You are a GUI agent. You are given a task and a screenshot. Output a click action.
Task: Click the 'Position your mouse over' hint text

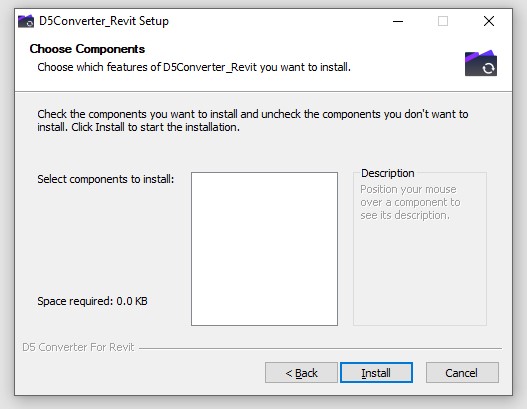[410, 202]
